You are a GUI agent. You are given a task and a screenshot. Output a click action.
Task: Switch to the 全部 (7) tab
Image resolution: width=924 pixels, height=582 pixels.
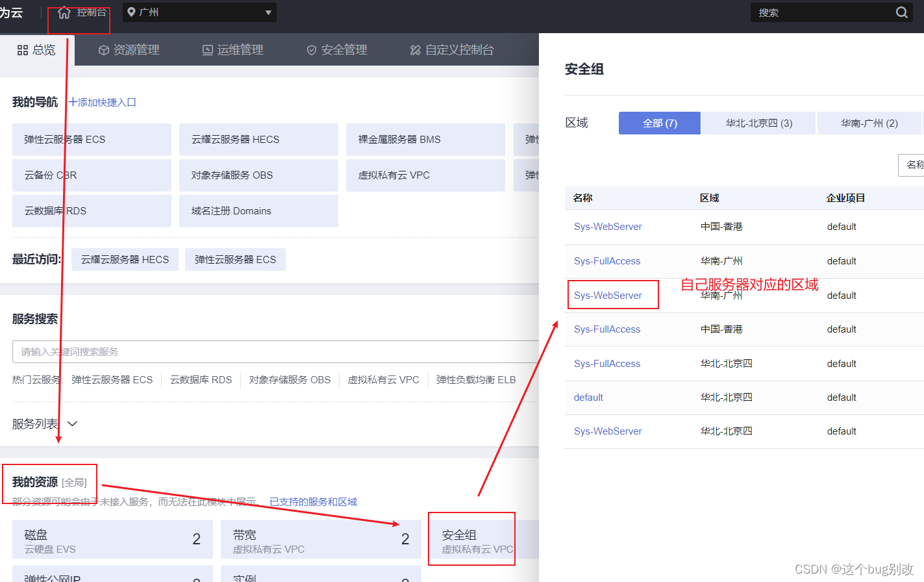point(659,123)
